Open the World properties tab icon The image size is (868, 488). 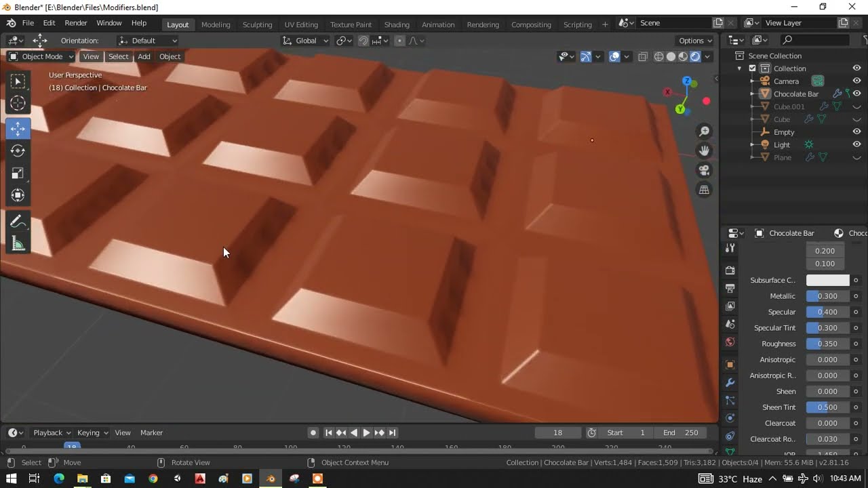pyautogui.click(x=730, y=342)
